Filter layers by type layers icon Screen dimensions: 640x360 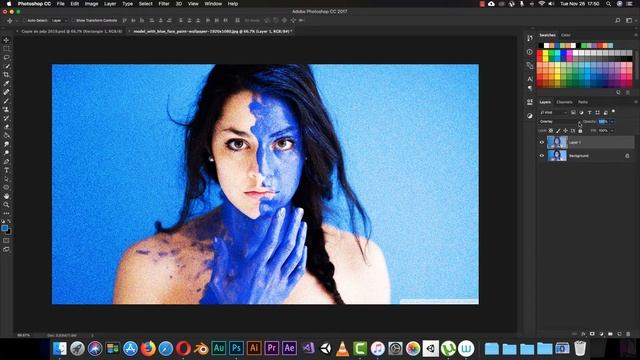click(589, 112)
